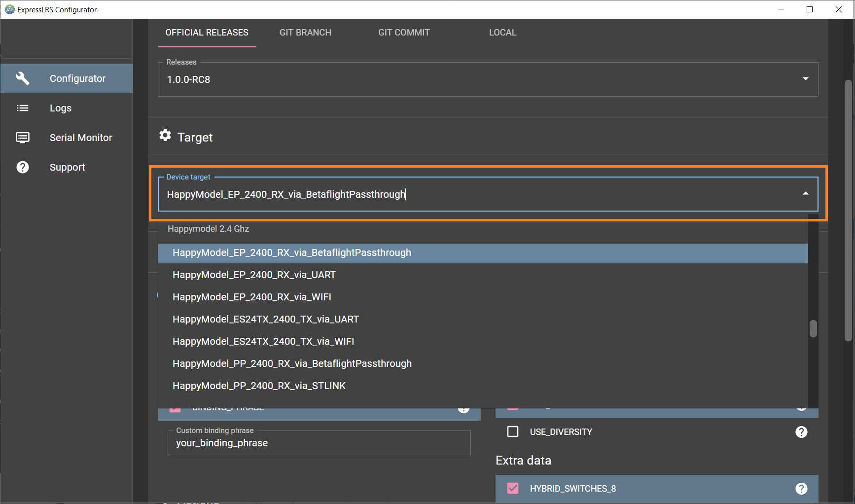
Task: Click the Device target combo box field
Action: (x=488, y=194)
